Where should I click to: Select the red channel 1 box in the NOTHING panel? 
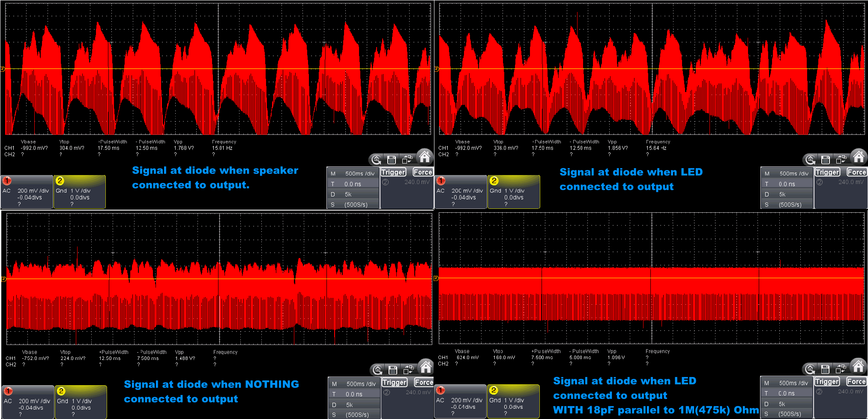(x=28, y=402)
